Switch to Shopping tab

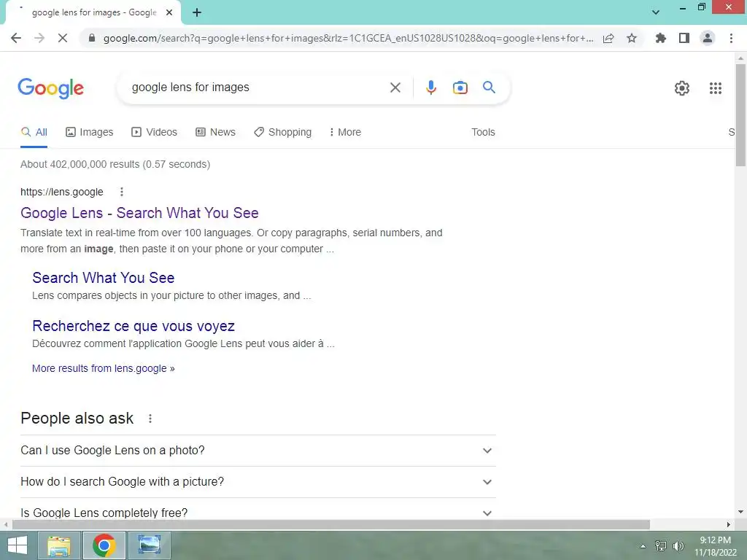[x=282, y=133]
